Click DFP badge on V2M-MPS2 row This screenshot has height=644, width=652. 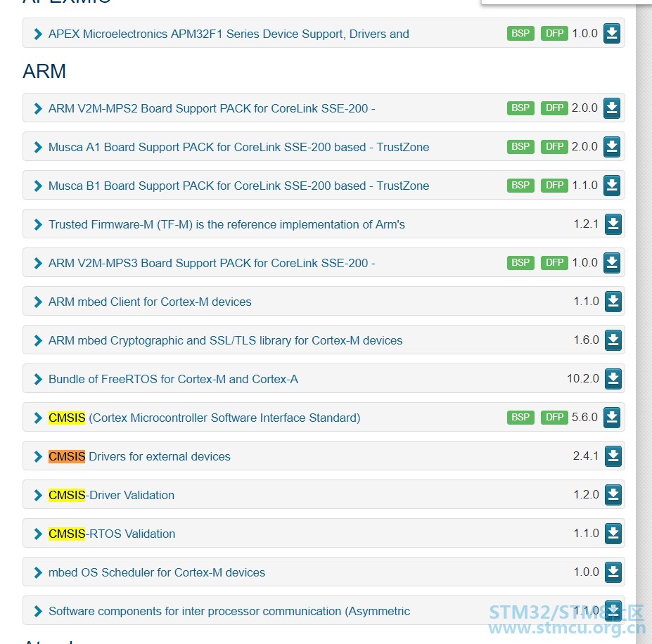tap(554, 108)
